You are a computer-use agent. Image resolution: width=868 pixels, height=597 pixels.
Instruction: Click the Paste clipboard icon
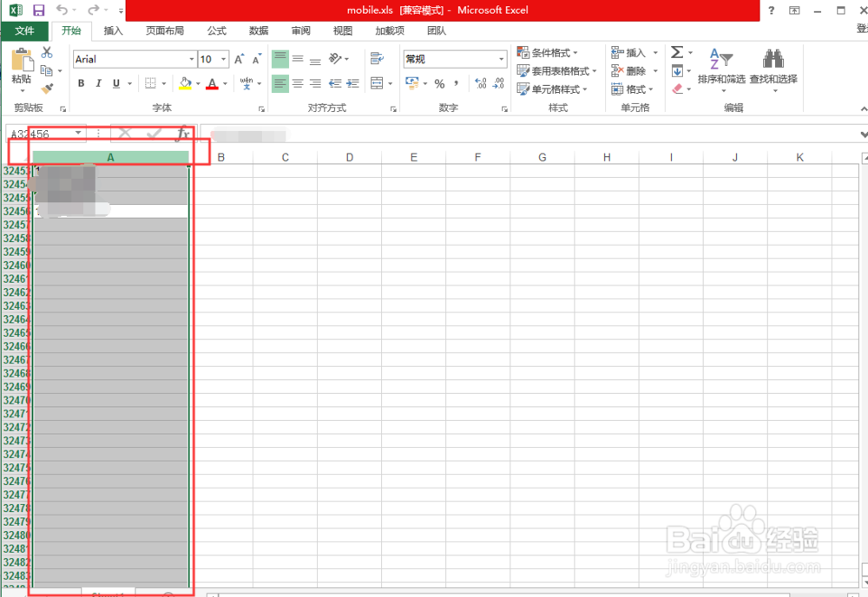tap(22, 60)
